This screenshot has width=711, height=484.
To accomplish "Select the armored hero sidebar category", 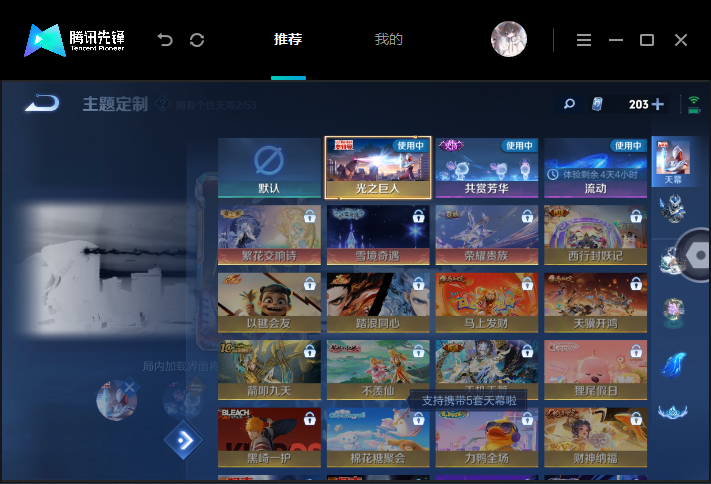I will click(673, 208).
